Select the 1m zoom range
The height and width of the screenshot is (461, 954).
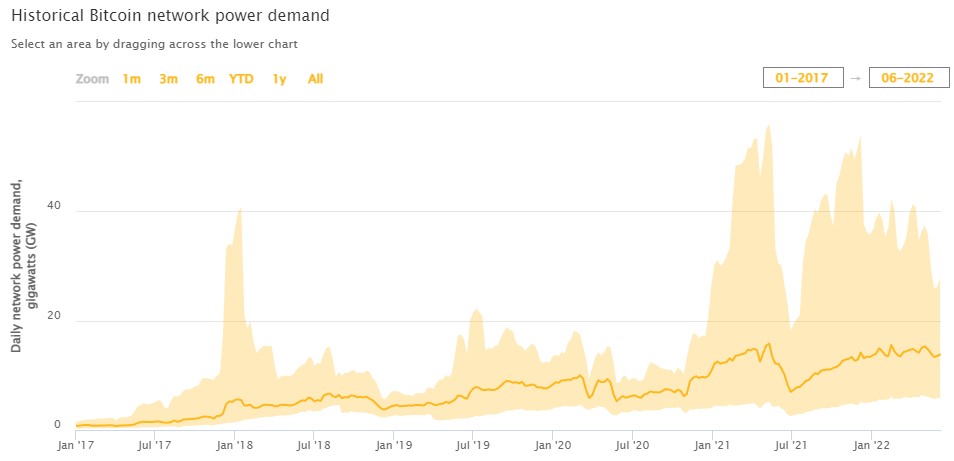coord(131,79)
